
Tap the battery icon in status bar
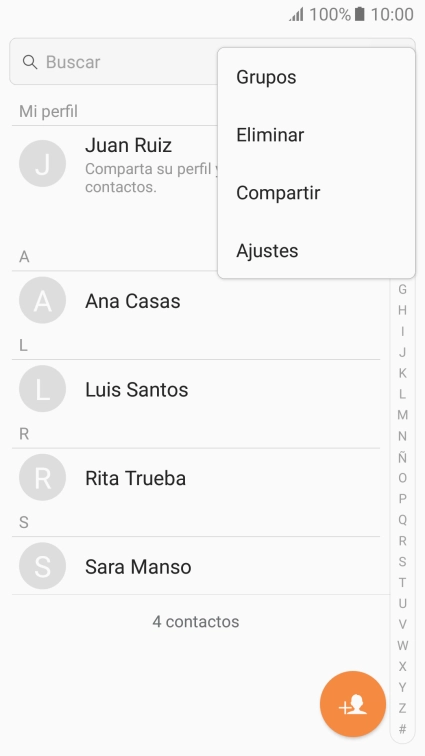pos(360,14)
